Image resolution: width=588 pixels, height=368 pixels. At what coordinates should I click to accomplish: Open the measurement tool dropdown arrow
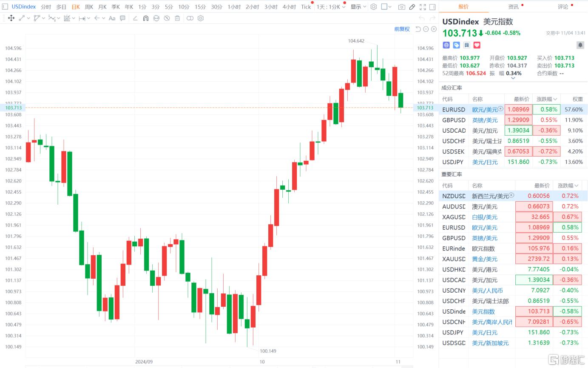pyautogui.click(x=74, y=18)
